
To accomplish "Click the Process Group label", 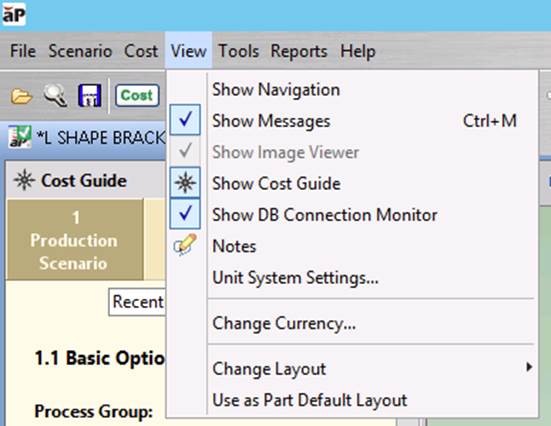I will coord(93,411).
